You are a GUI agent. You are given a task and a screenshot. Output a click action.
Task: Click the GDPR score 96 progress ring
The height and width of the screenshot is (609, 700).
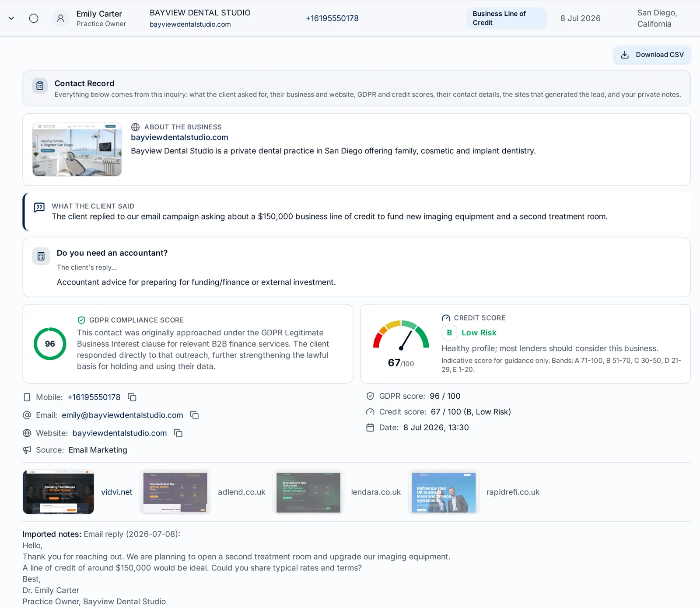50,344
